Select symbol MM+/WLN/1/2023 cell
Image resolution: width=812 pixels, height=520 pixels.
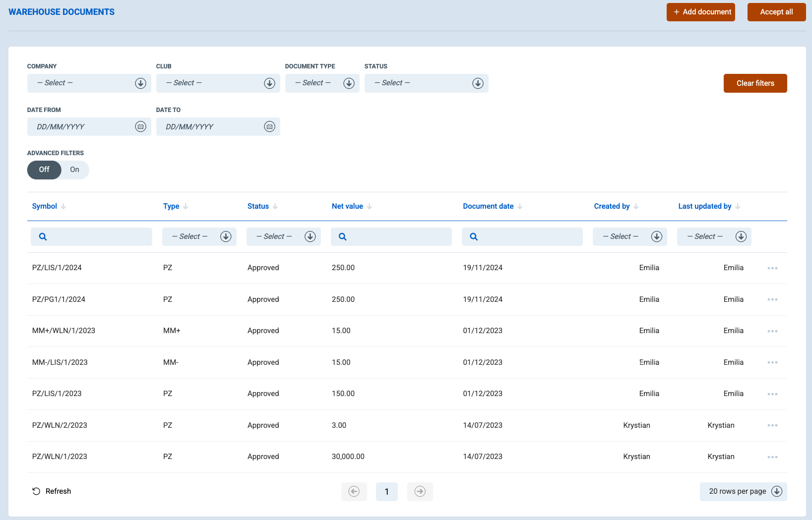63,331
